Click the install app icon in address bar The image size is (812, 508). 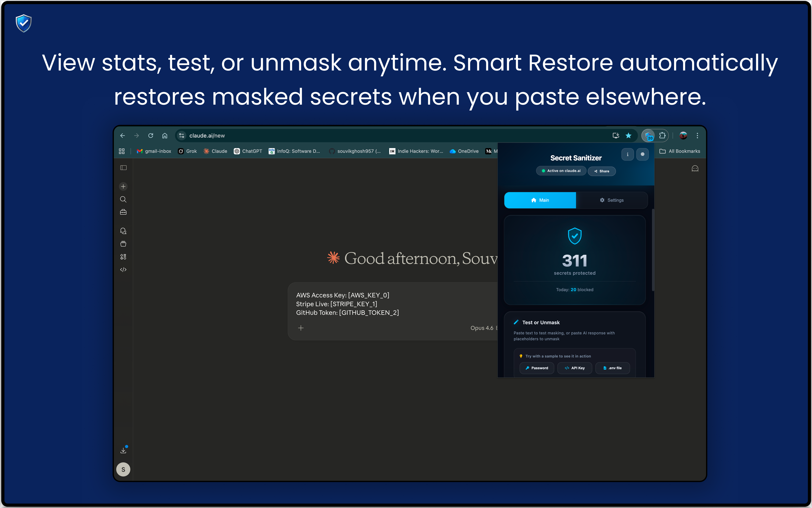[616, 135]
